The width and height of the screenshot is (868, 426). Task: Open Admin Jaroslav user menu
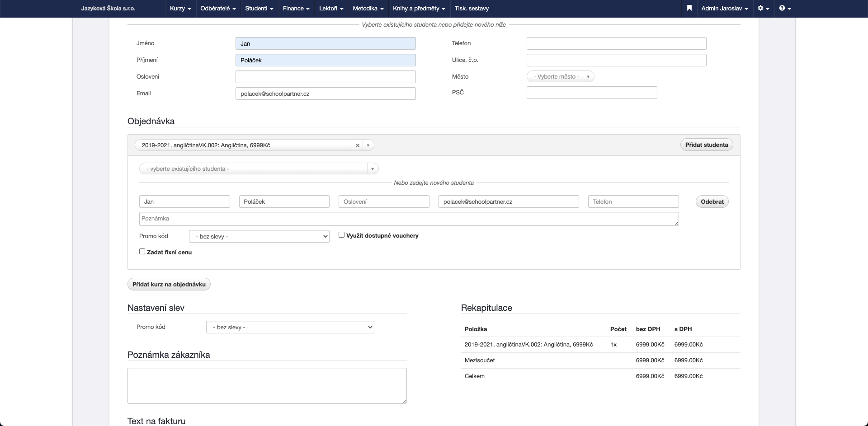pos(724,8)
